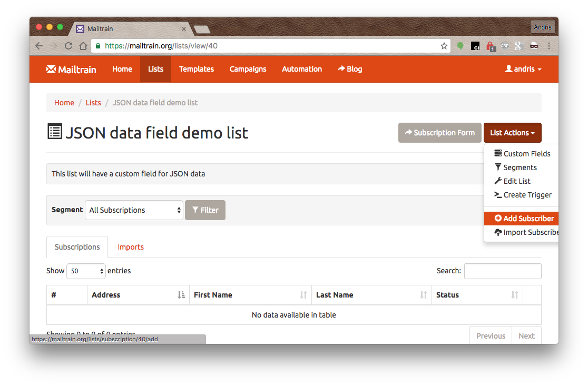Click the Filter button
The image size is (588, 386).
point(205,210)
